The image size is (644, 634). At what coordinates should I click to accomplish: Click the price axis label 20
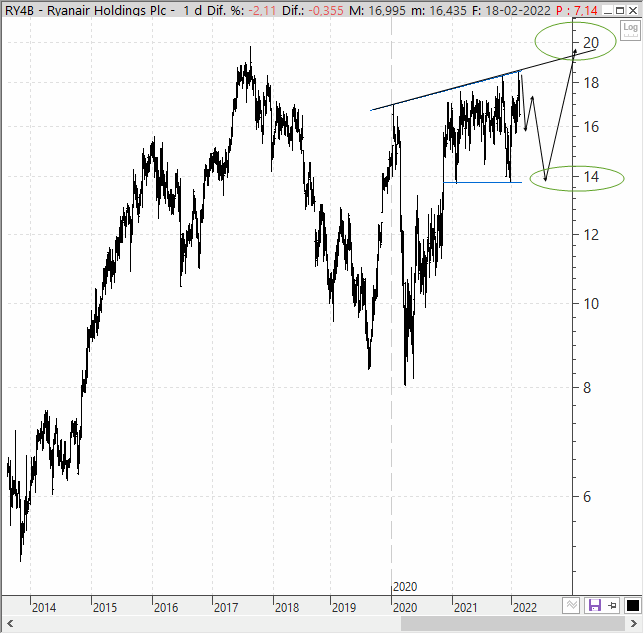click(591, 43)
